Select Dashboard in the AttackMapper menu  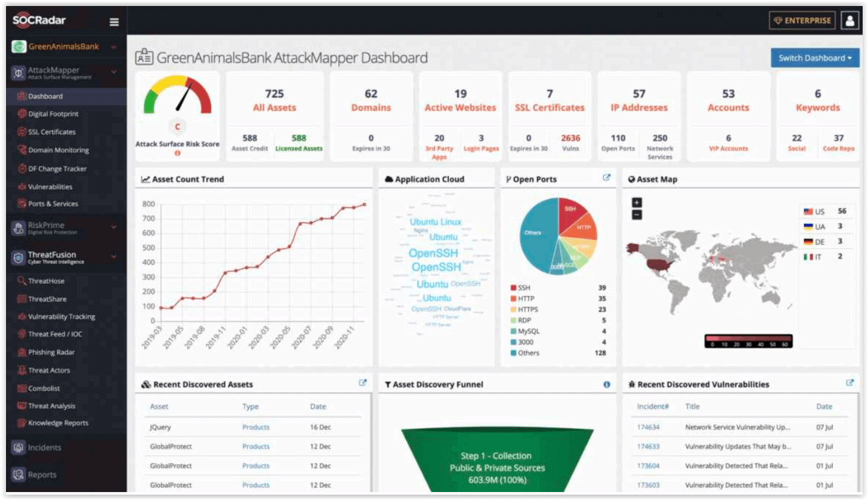40,96
